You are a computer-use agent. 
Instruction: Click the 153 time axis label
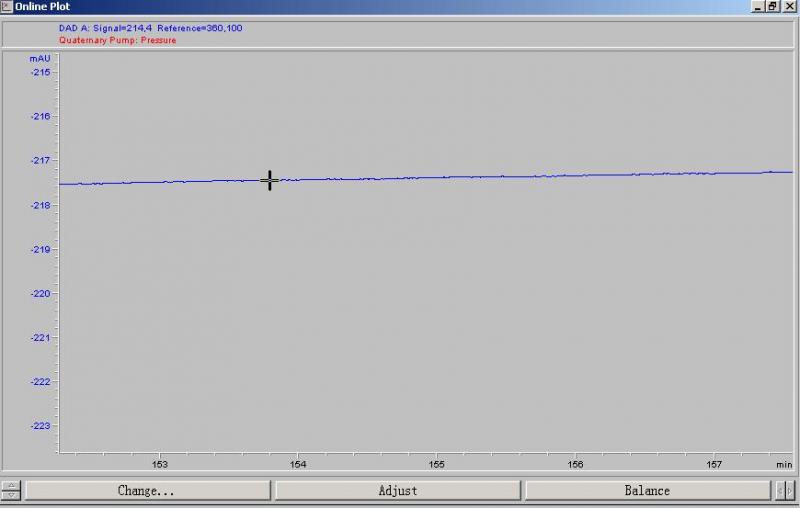(160, 465)
